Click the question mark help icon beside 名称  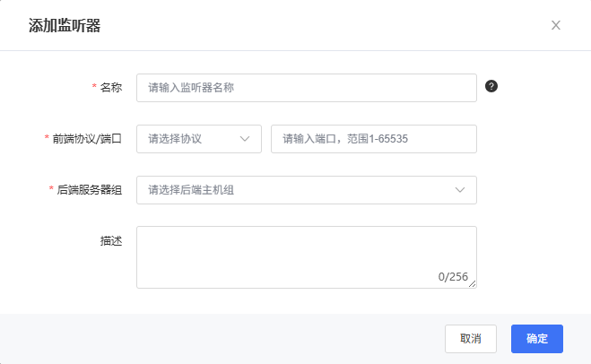click(491, 87)
